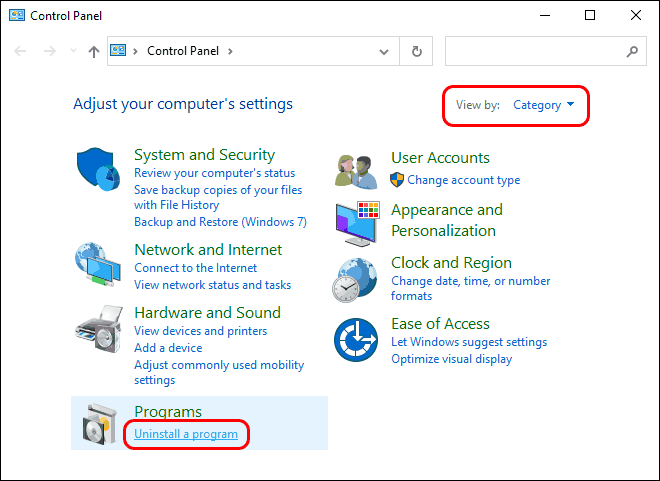Click Change account type
Viewport: 660px width, 481px height.
464,180
